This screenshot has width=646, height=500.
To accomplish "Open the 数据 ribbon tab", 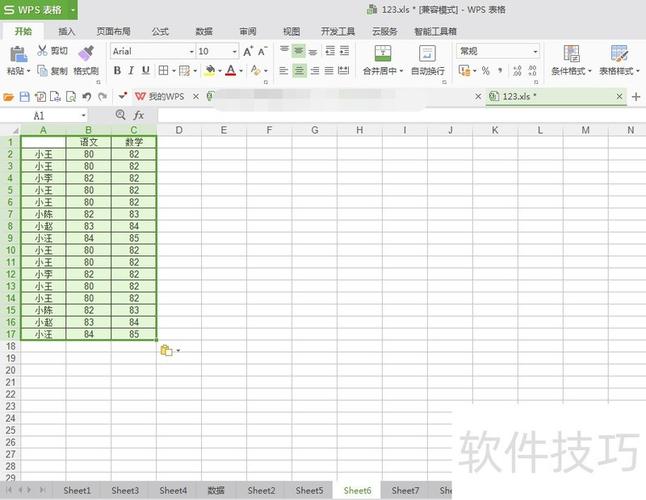I will pyautogui.click(x=204, y=31).
